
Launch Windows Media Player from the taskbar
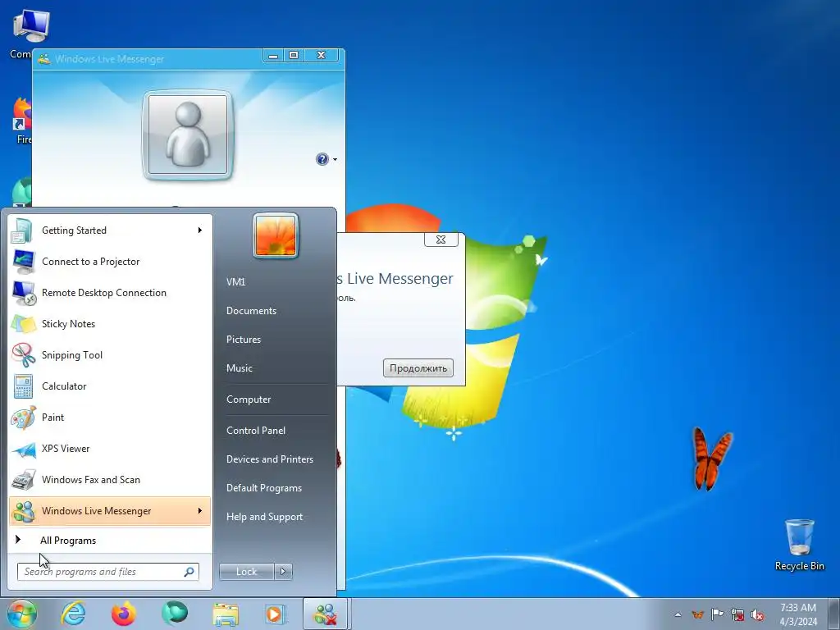click(276, 614)
